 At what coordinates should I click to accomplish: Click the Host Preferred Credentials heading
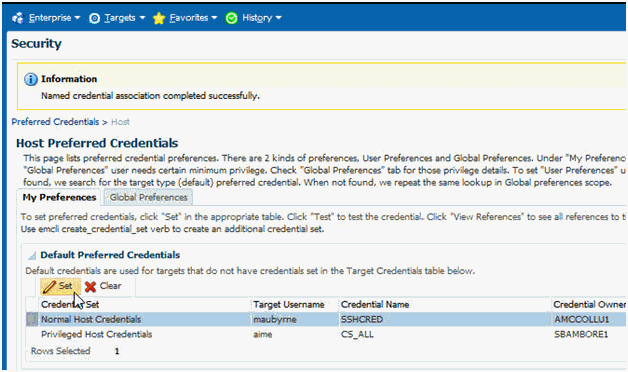pos(97,143)
